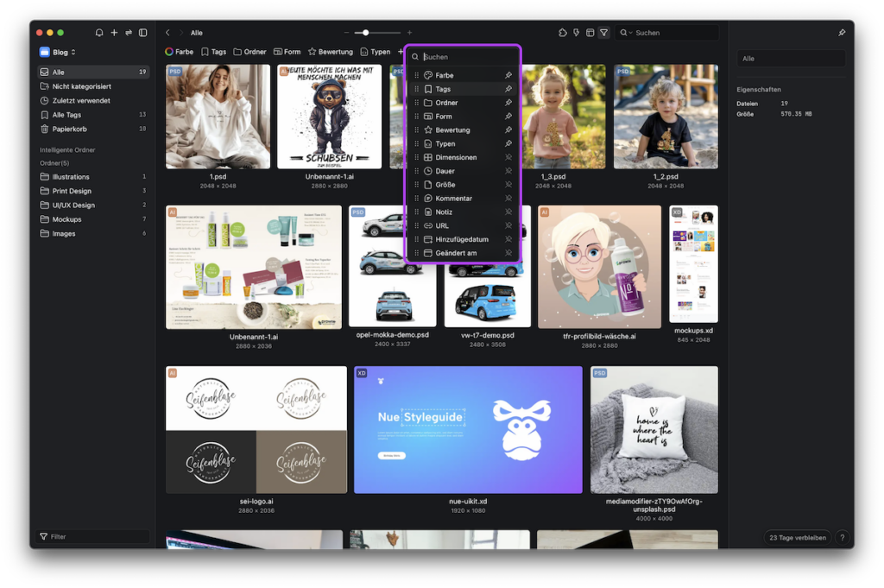The image size is (884, 588).
Task: Unpin Bewertung in the filter dropdown
Action: 508,130
